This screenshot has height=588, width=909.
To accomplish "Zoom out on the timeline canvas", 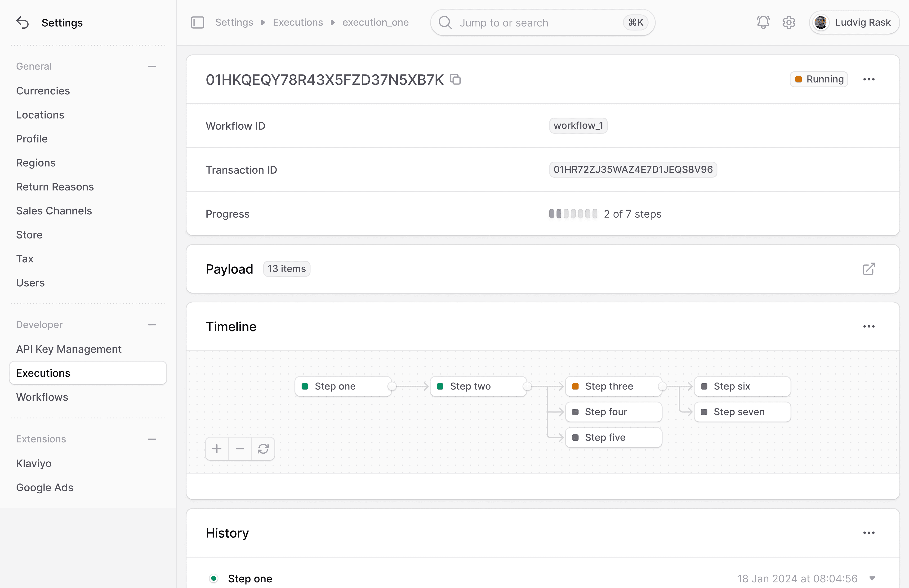I will (x=240, y=449).
